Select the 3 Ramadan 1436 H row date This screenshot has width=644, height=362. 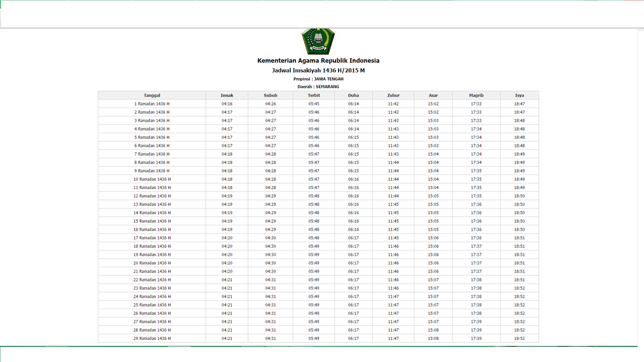(x=152, y=121)
